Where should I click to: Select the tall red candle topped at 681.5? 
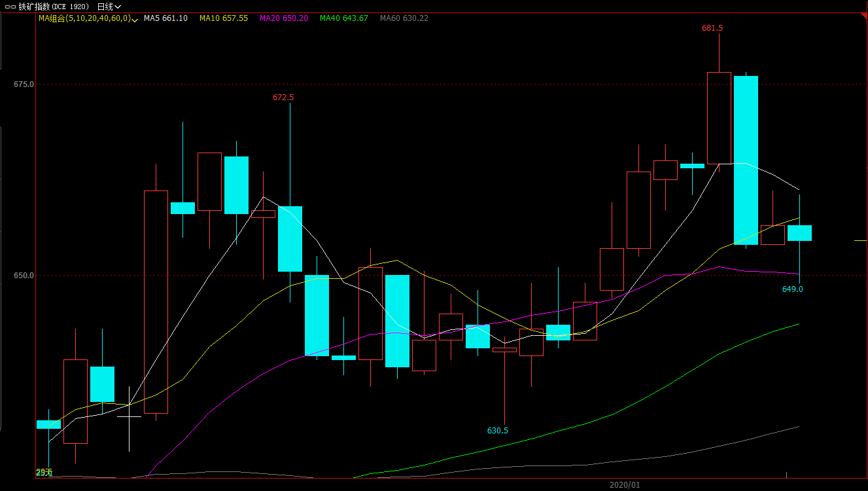(719, 118)
